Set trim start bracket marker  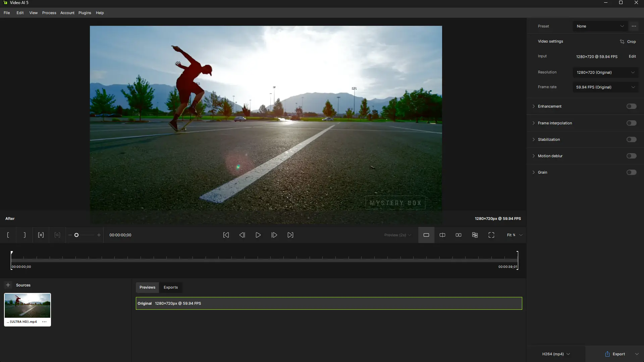click(x=8, y=235)
